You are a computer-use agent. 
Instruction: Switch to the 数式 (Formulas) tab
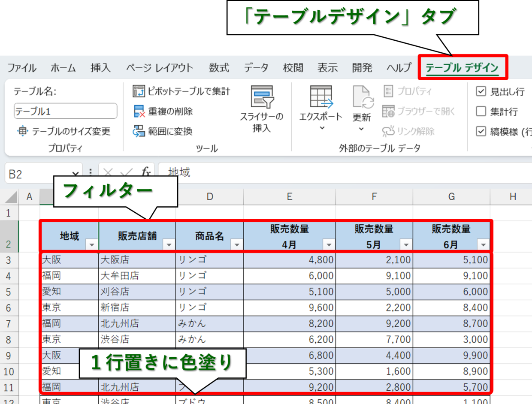tap(219, 68)
